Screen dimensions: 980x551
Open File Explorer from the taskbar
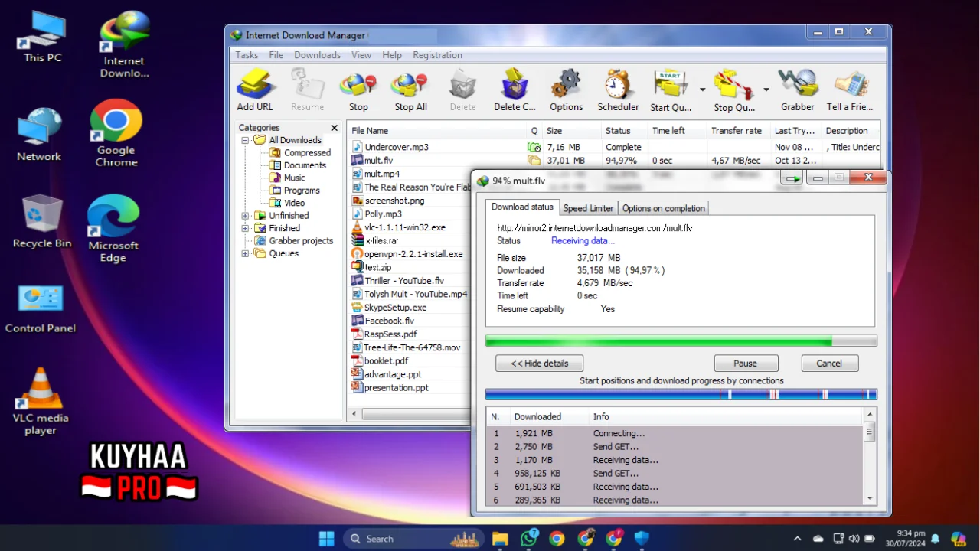click(500, 539)
